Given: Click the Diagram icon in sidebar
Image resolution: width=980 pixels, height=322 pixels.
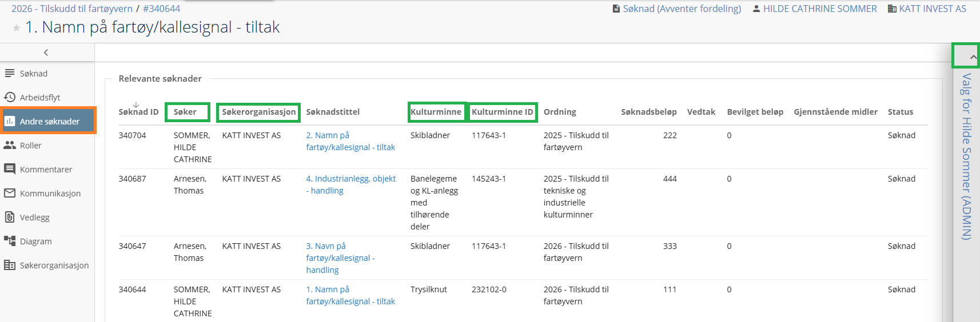Looking at the screenshot, I should 10,241.
